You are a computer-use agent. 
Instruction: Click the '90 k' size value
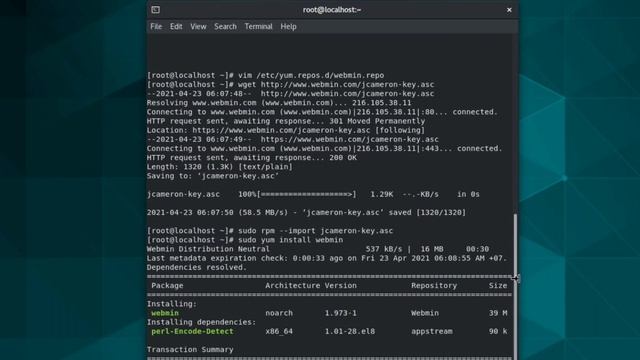498,331
